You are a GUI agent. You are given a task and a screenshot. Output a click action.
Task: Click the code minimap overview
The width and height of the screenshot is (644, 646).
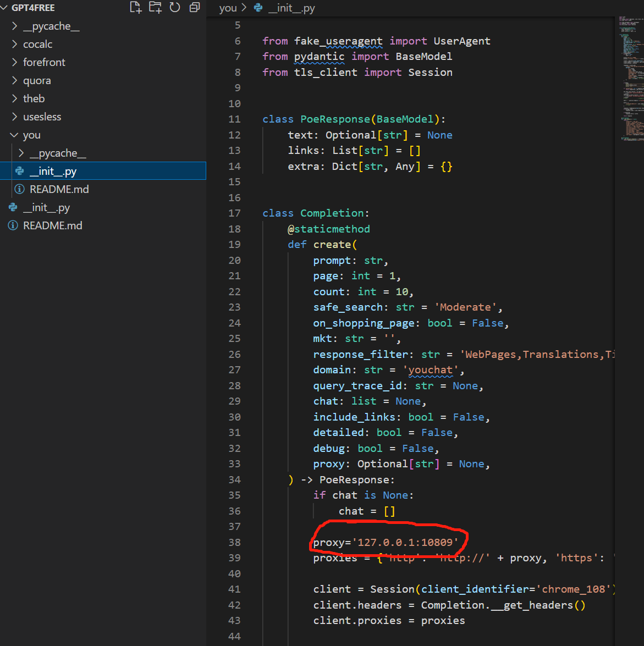[631, 78]
